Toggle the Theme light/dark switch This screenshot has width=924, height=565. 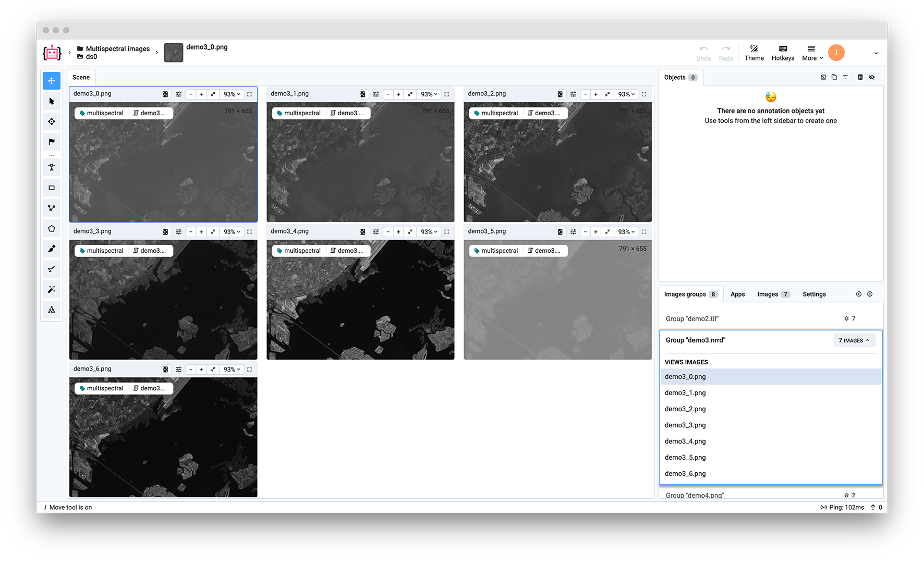pyautogui.click(x=754, y=53)
